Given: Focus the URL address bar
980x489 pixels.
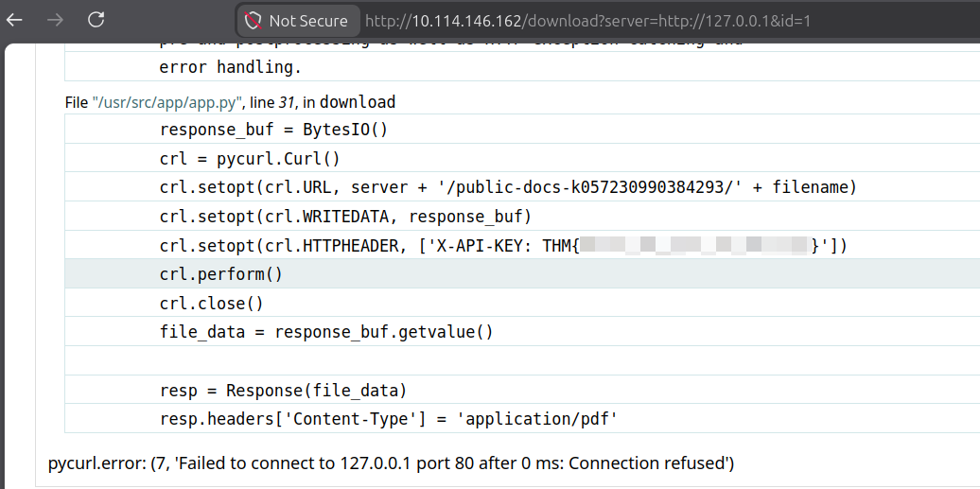Looking at the screenshot, I should pos(586,20).
